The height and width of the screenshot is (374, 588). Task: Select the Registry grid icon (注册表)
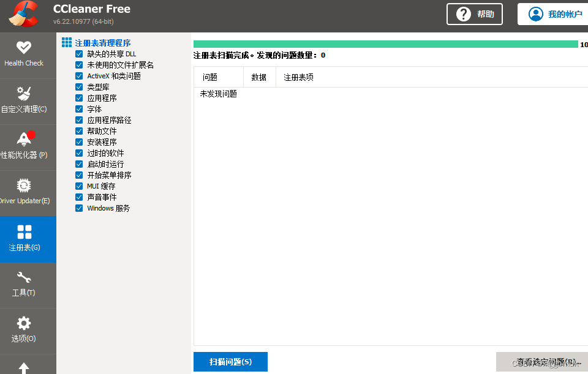coord(24,232)
